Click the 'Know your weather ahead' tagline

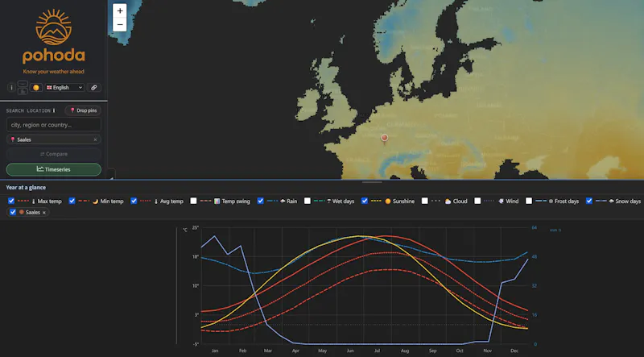click(x=53, y=72)
